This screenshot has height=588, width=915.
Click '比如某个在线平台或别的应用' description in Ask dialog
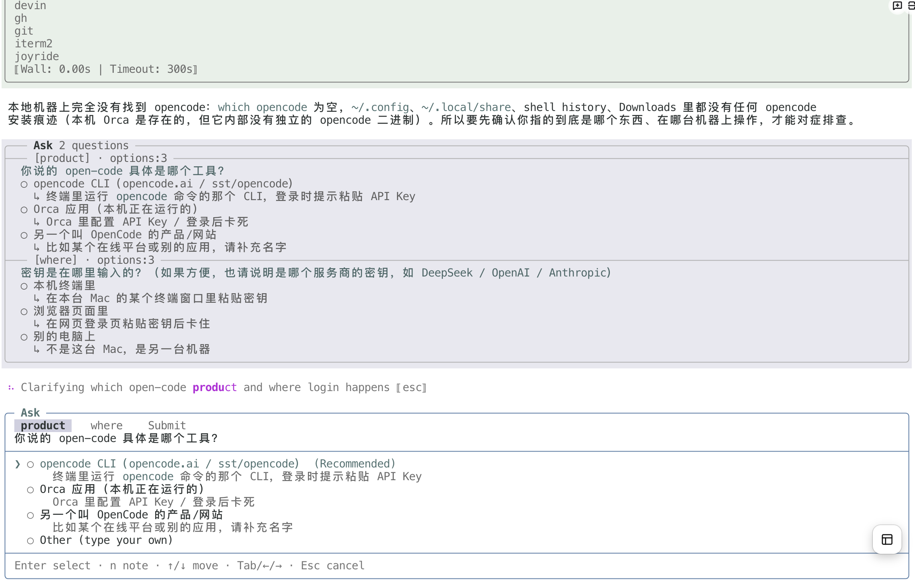pyautogui.click(x=173, y=527)
